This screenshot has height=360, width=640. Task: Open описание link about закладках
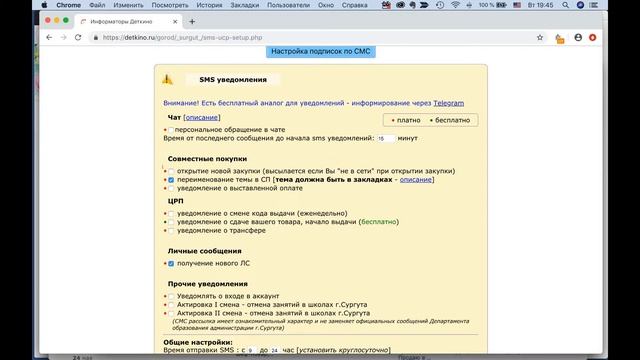416,180
